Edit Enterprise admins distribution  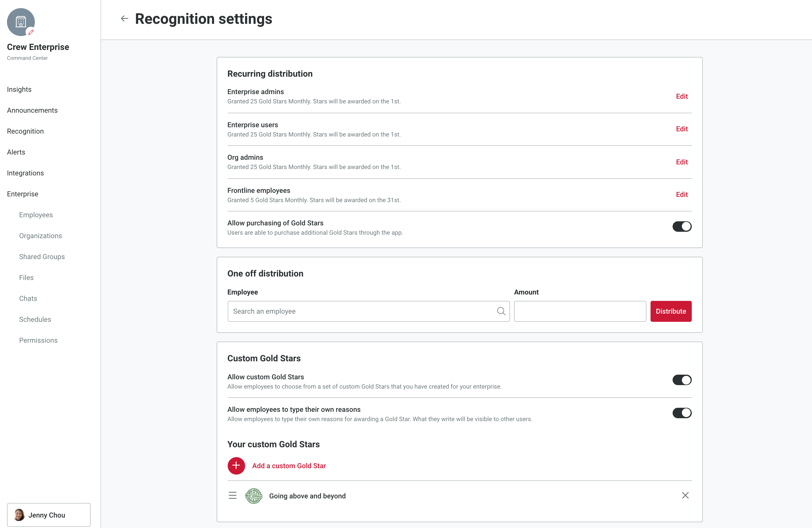(682, 96)
